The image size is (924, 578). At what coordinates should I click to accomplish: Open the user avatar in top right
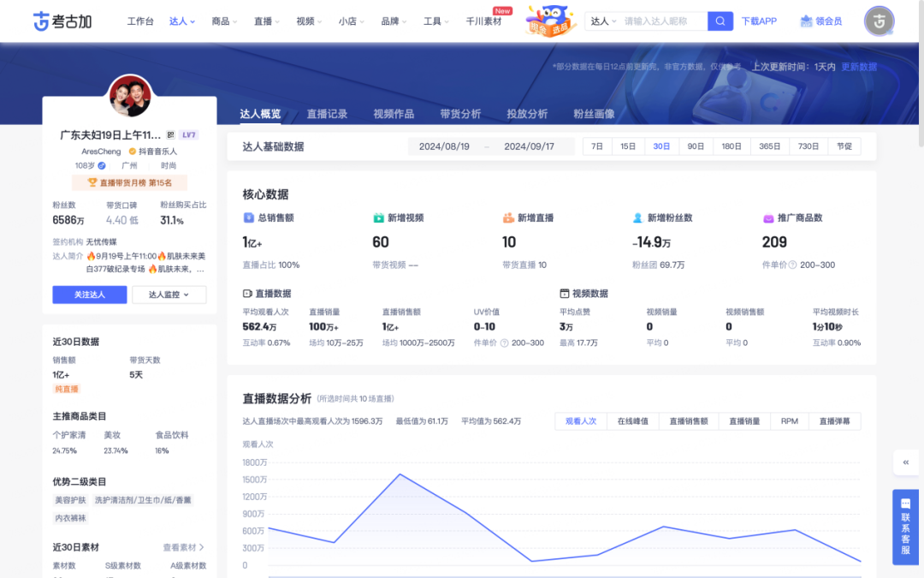[x=879, y=21]
